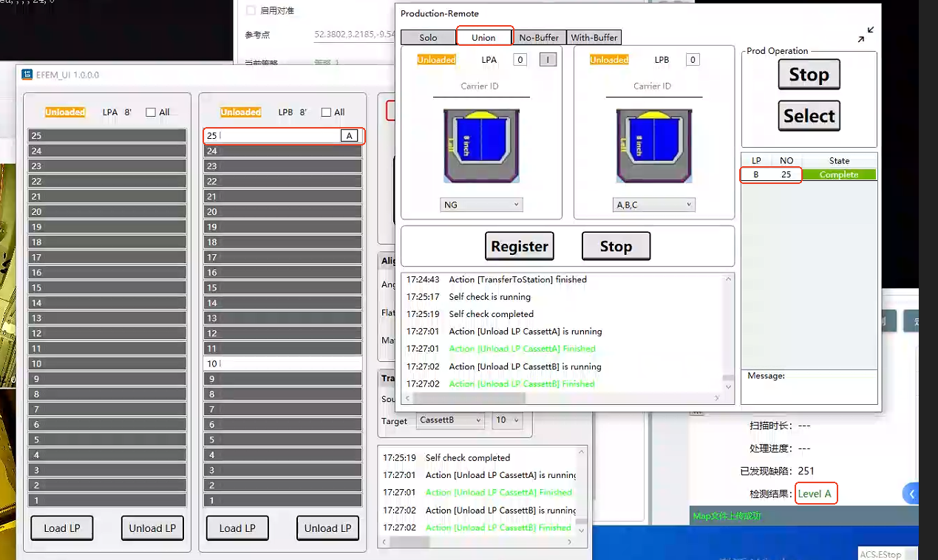Screen dimensions: 938x560
Task: Click the LPB count box showing 0
Action: click(x=693, y=60)
